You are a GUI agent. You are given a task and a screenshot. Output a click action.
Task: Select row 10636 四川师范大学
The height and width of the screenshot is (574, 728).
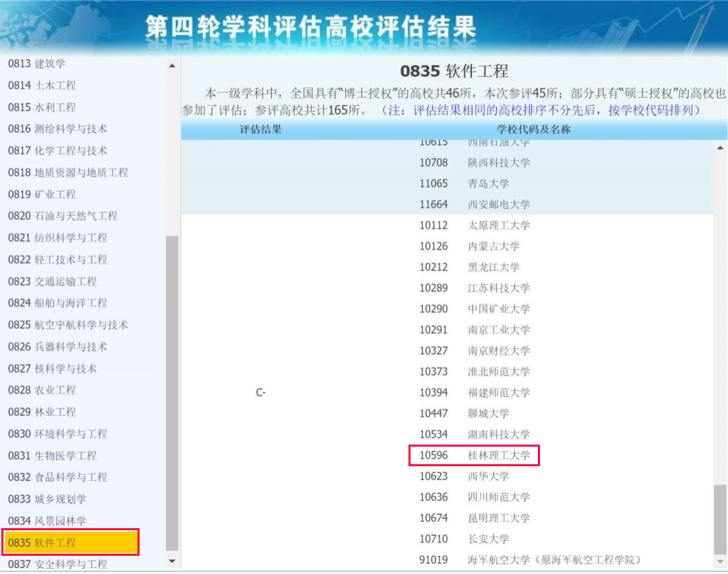[475, 497]
